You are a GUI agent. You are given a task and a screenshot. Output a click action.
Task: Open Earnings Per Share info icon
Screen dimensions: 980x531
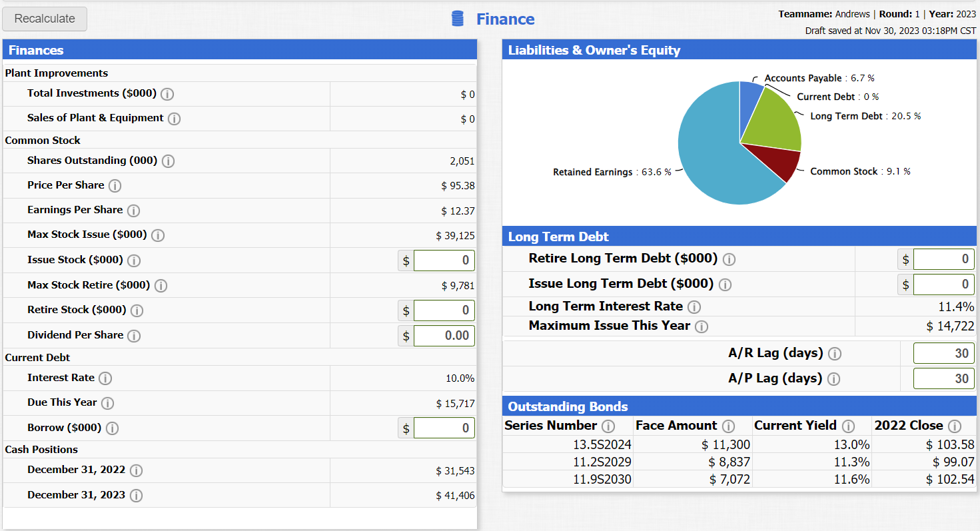click(134, 211)
